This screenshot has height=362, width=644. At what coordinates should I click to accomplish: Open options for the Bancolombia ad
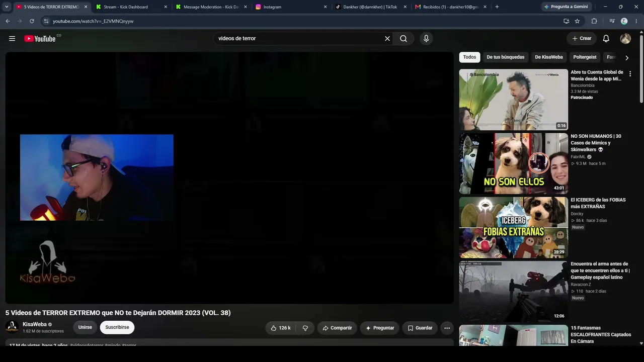tap(630, 74)
